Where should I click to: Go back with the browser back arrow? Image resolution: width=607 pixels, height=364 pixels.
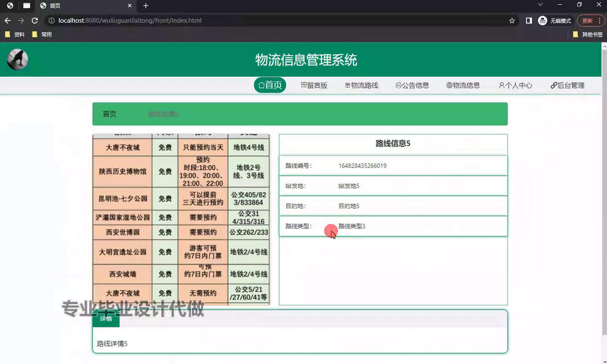pos(8,21)
